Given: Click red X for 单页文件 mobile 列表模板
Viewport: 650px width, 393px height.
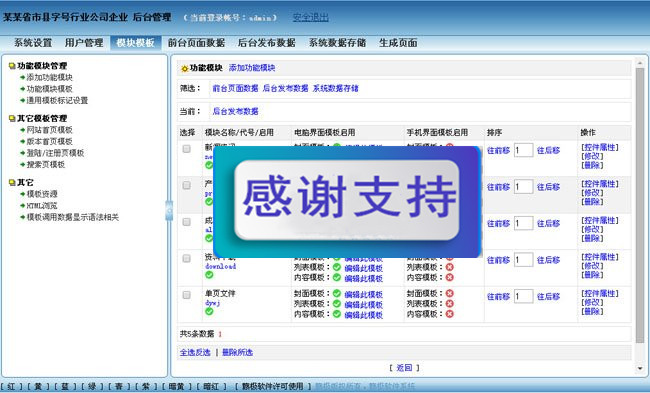Looking at the screenshot, I should pyautogui.click(x=449, y=304).
